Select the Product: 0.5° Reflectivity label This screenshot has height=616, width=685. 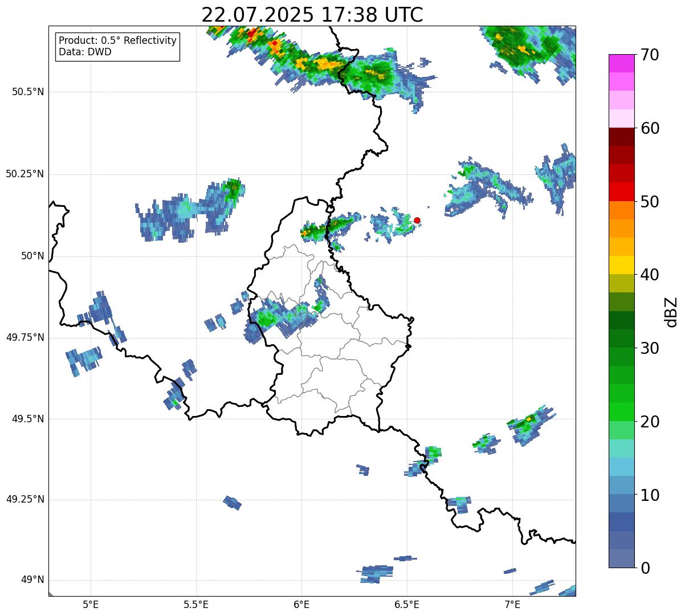(x=117, y=40)
